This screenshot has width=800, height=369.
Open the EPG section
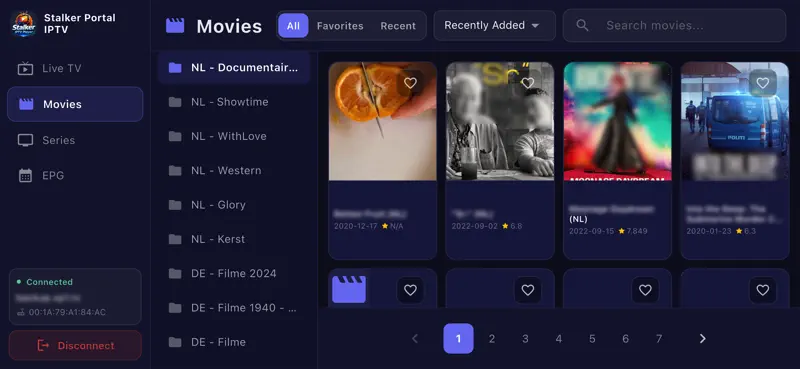(x=75, y=176)
